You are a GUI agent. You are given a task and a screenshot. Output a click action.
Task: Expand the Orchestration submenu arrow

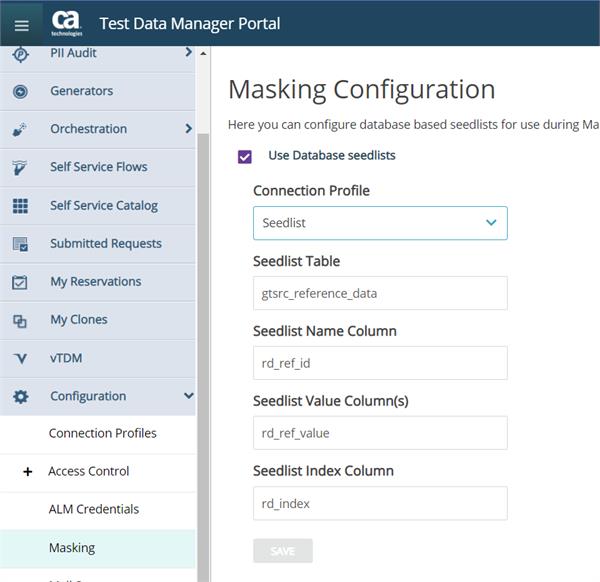(x=188, y=128)
